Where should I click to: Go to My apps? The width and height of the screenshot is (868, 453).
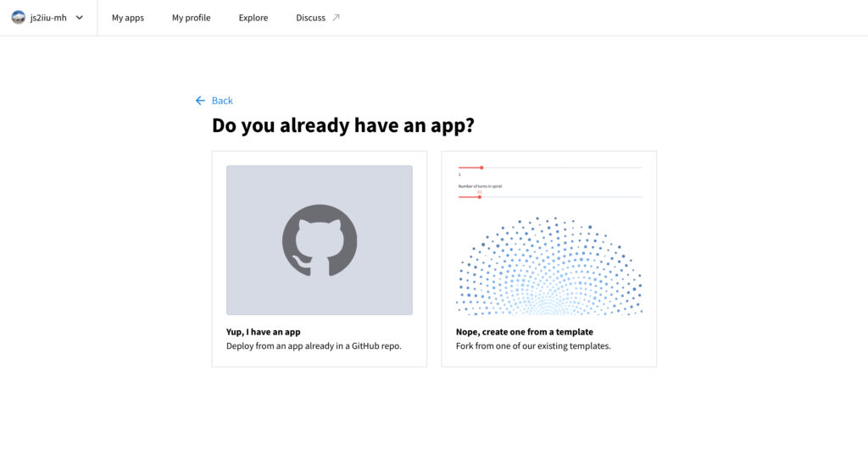(x=128, y=18)
